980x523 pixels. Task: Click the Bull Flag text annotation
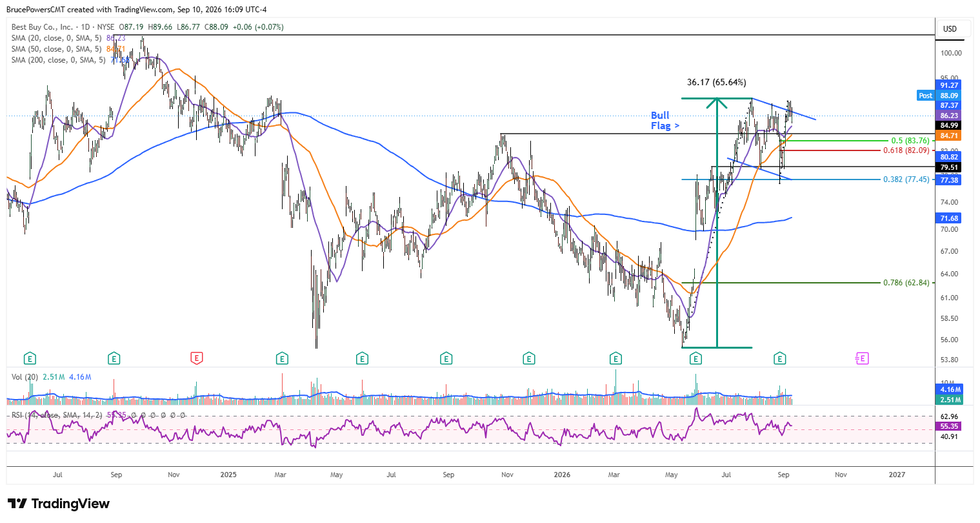pos(665,121)
